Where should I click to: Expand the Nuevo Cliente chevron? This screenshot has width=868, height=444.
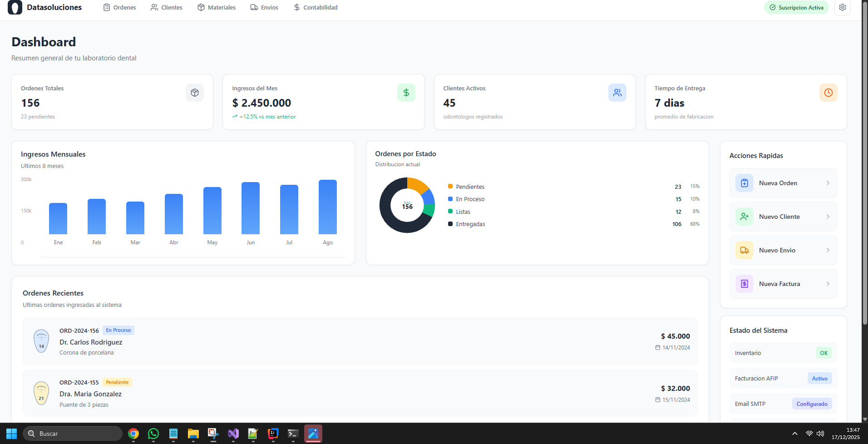point(828,217)
